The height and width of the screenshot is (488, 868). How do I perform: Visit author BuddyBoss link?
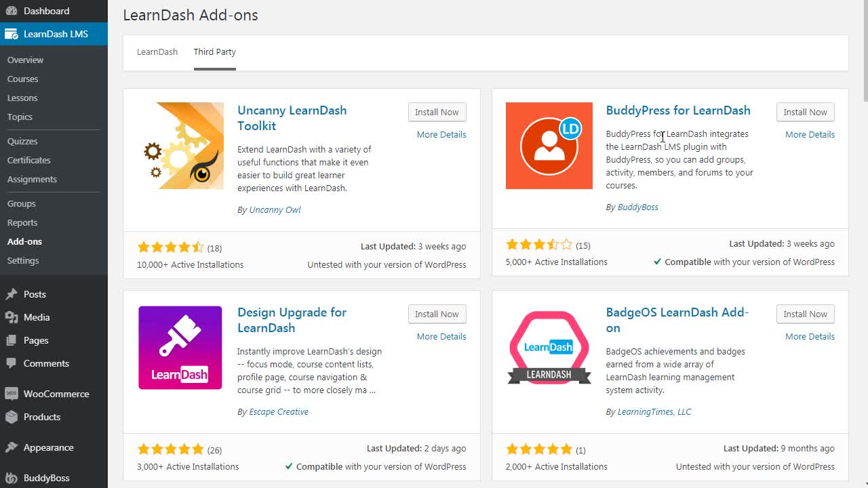(x=637, y=207)
